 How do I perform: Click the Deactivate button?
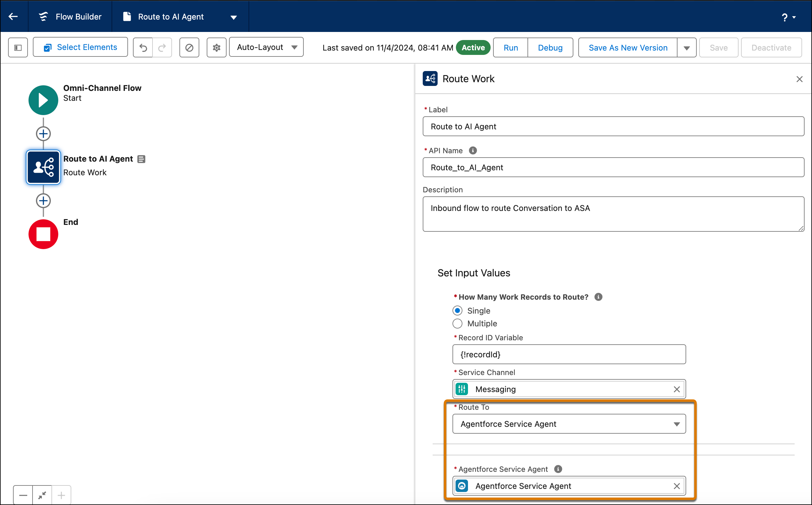point(771,47)
